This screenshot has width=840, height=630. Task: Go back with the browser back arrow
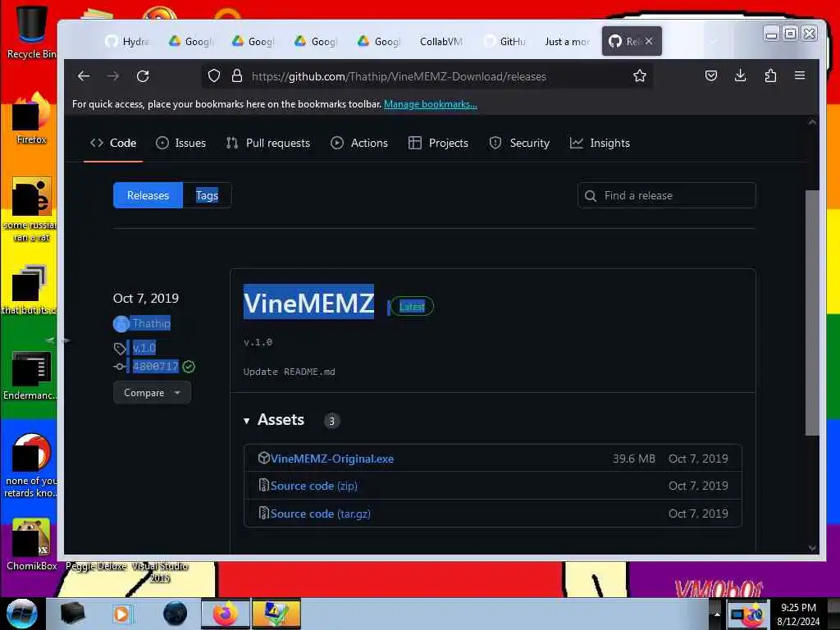pos(84,76)
